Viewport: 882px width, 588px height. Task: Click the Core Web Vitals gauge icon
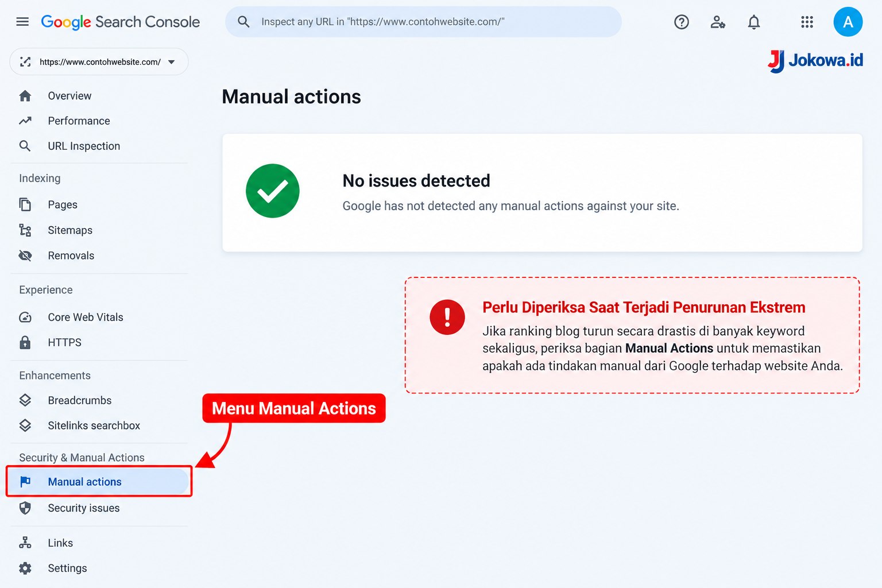point(25,317)
